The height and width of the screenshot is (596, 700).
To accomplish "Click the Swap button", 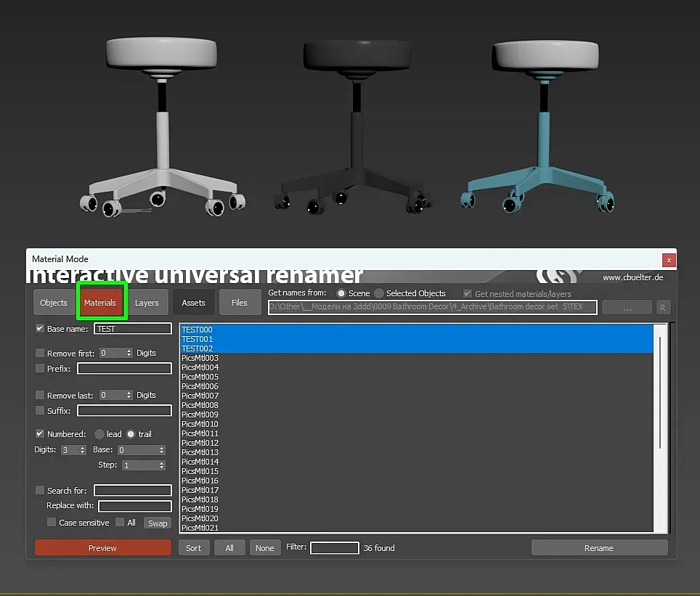I will click(x=158, y=523).
